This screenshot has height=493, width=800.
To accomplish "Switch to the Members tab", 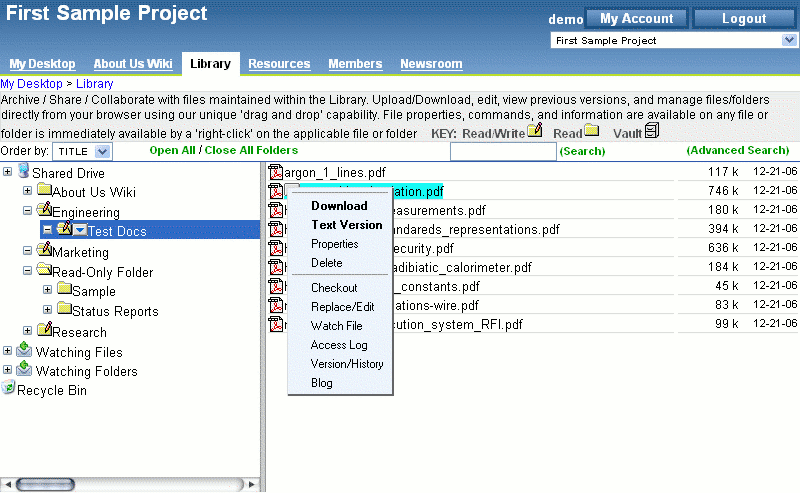I will pos(355,64).
